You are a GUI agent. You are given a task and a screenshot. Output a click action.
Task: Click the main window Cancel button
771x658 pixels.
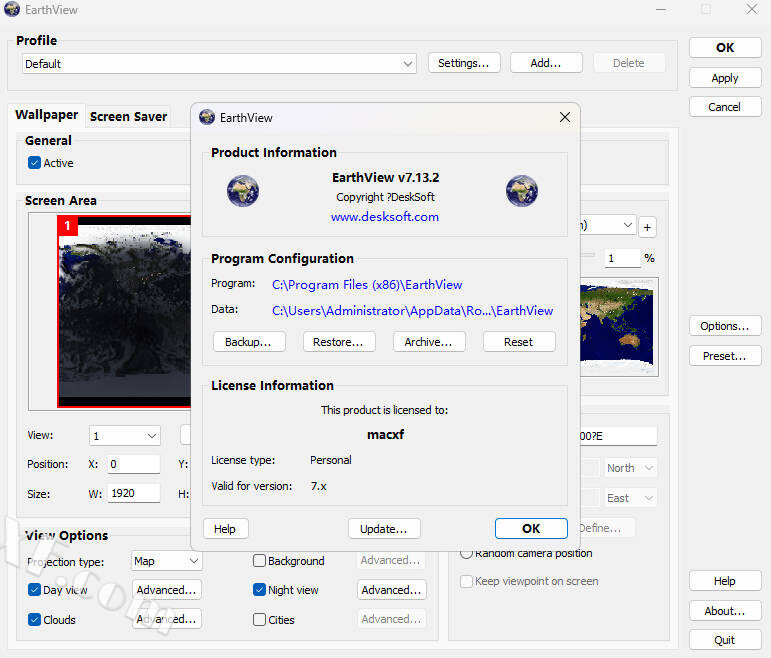click(x=725, y=107)
